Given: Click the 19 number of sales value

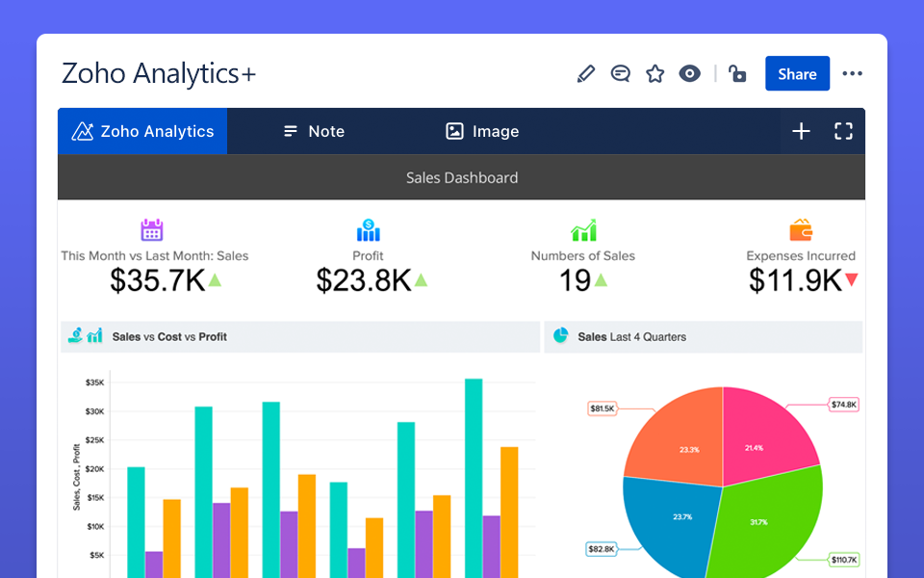Looking at the screenshot, I should (x=575, y=280).
